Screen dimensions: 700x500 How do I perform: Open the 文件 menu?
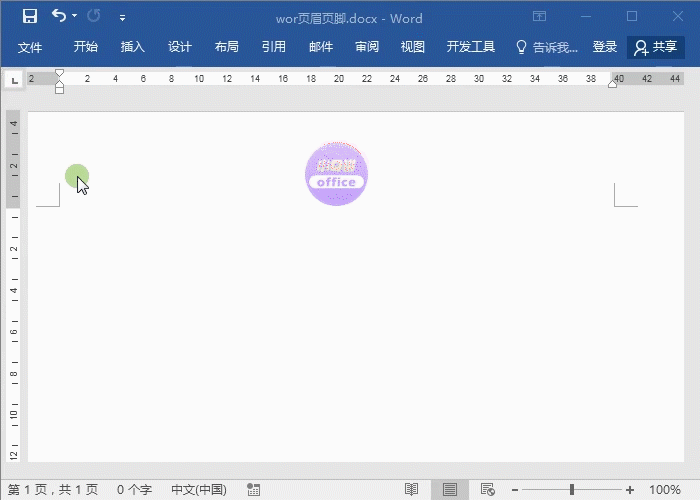[x=30, y=47]
